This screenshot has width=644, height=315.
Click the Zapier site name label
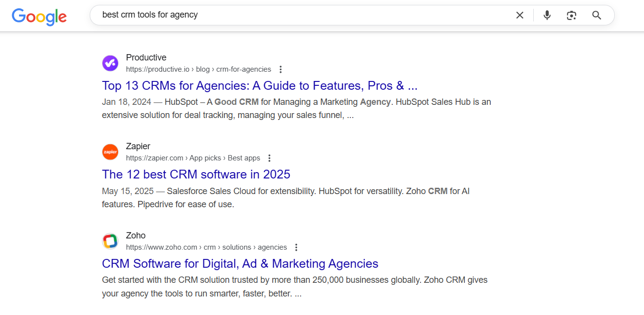[138, 146]
